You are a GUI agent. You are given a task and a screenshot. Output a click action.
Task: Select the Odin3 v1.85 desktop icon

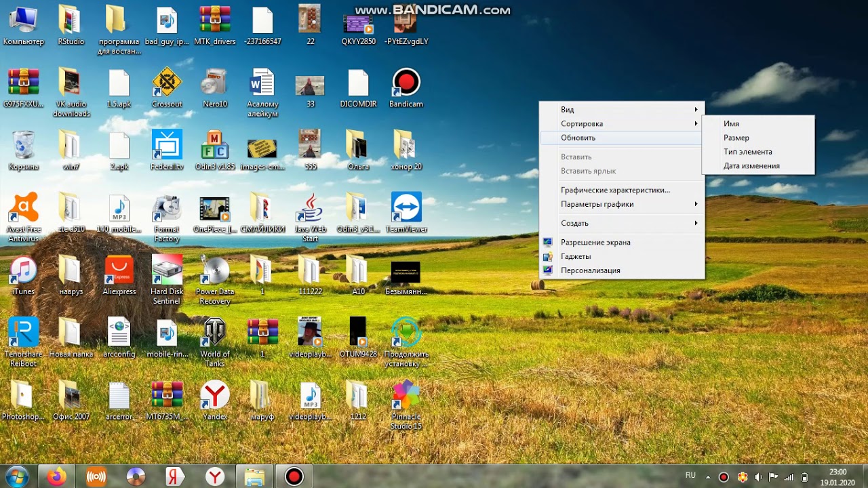[x=215, y=150]
